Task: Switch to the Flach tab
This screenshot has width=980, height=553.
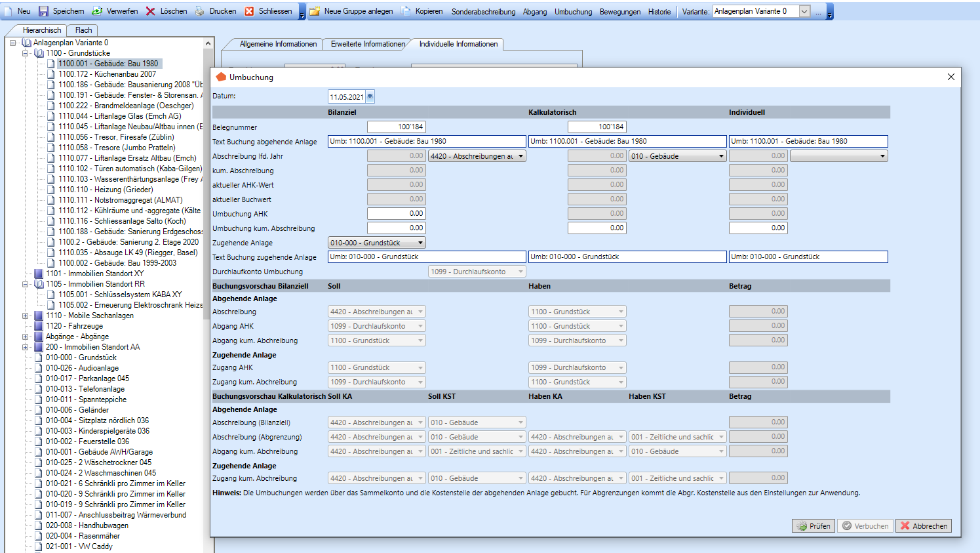Action: coord(83,30)
